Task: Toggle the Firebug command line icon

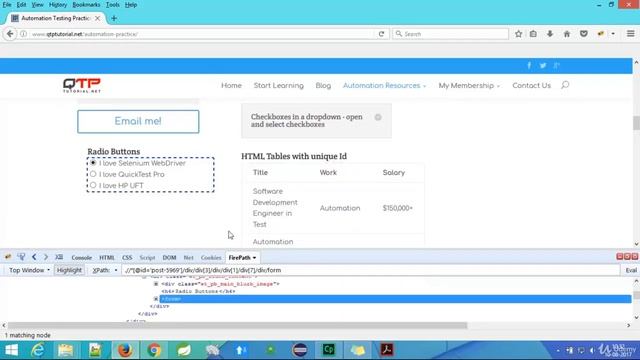Action: pos(59,257)
